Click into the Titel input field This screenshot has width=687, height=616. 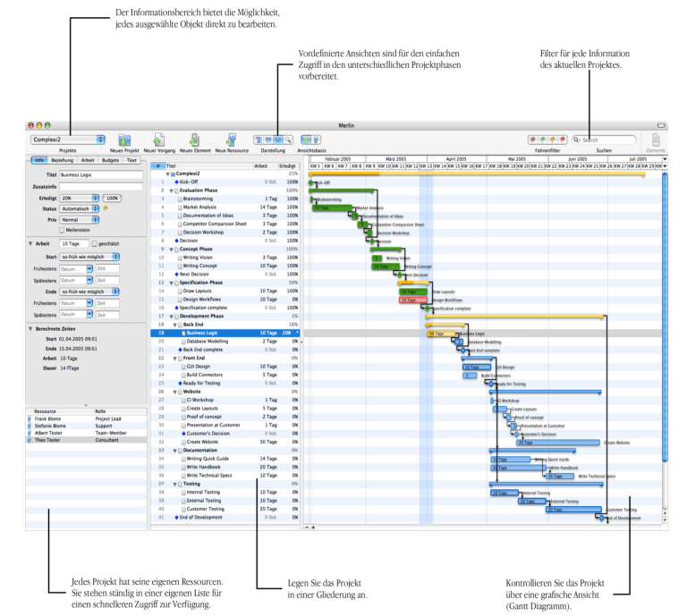101,174
